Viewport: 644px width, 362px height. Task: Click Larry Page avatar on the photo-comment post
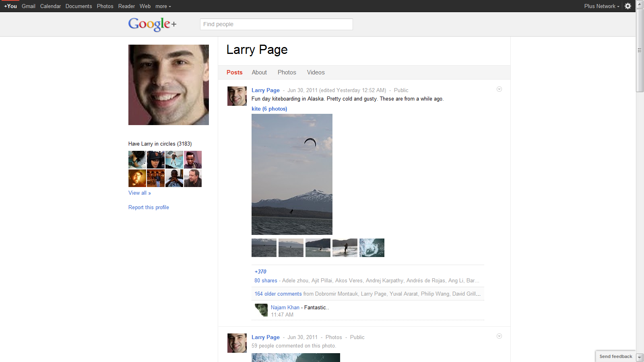(237, 343)
